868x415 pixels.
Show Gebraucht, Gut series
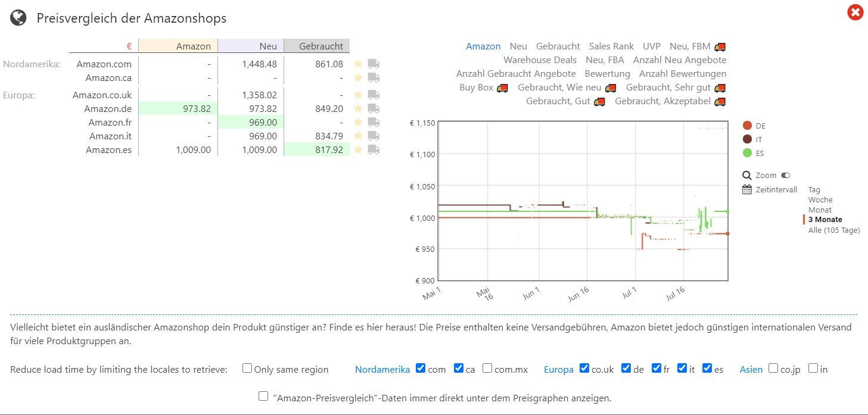[x=565, y=101]
